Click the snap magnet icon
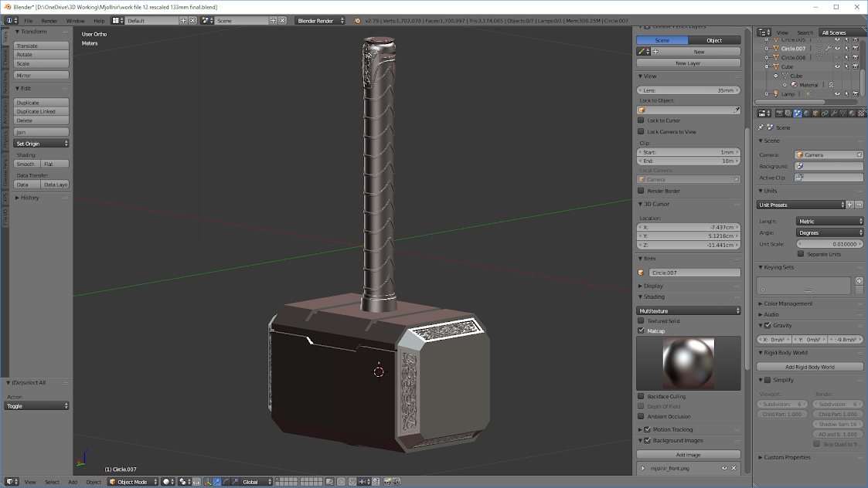 pyautogui.click(x=352, y=481)
